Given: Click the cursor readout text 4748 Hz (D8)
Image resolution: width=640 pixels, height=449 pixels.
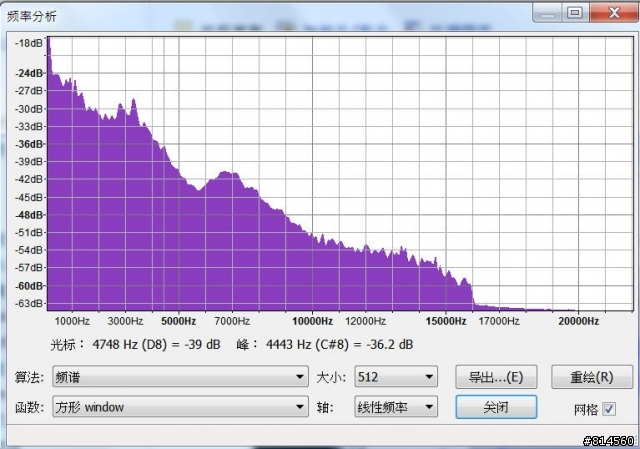Looking at the screenshot, I should pos(129,345).
